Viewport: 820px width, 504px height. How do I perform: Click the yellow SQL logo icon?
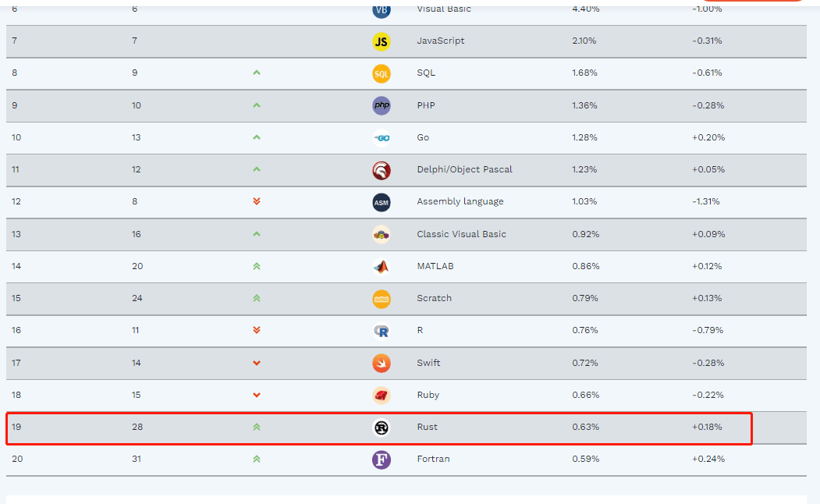(x=382, y=73)
